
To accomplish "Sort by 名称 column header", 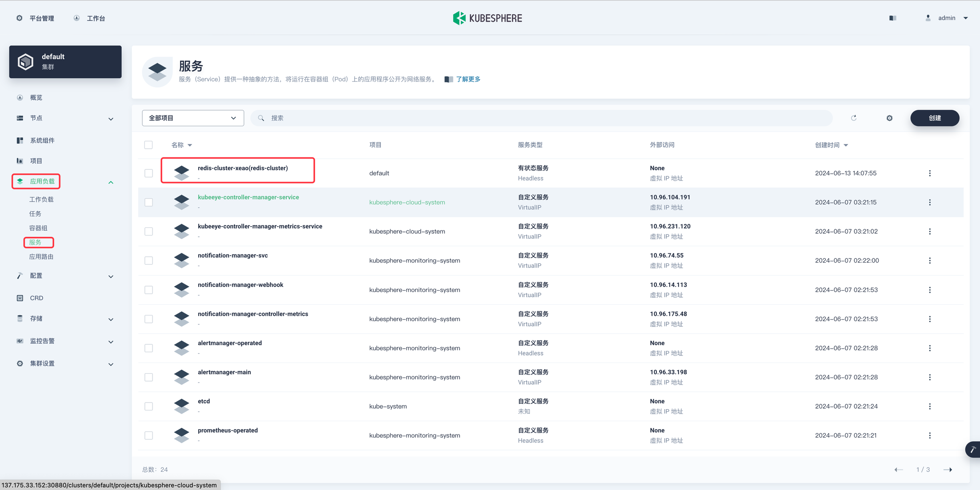I will coord(182,145).
